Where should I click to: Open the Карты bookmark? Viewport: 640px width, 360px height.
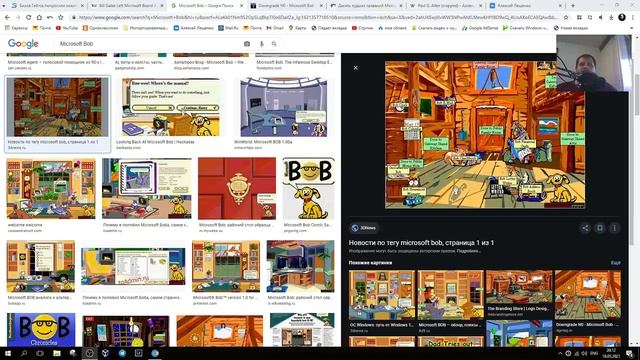click(297, 28)
